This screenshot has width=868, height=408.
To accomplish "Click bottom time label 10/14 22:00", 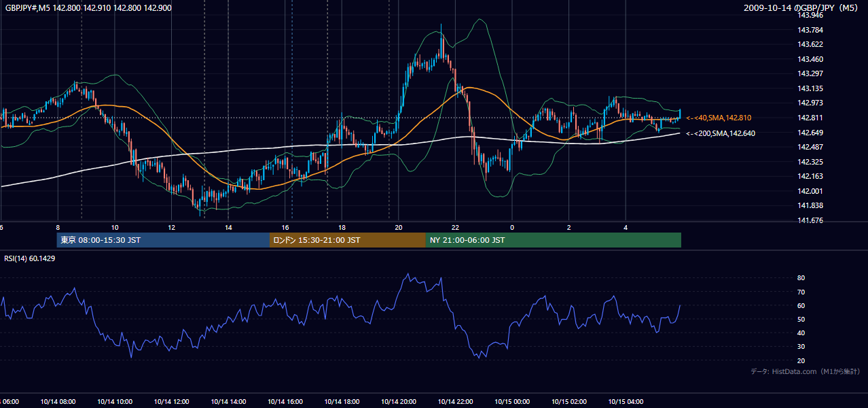I will point(456,402).
